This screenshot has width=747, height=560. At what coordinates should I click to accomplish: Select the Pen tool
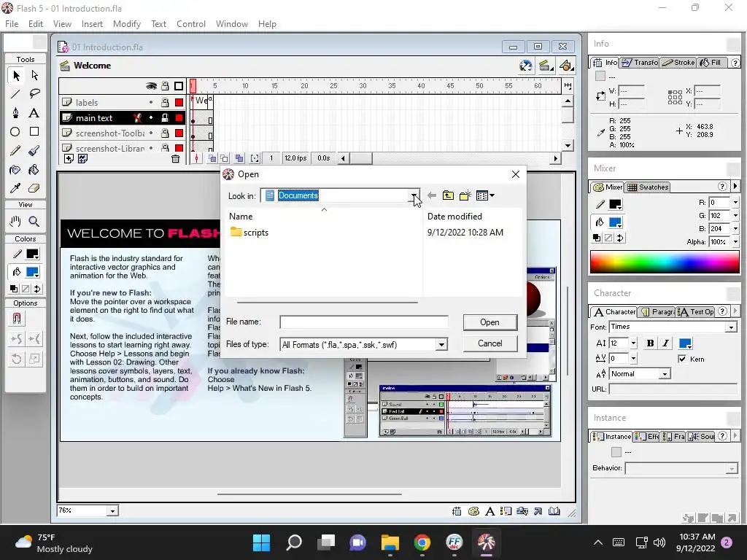pos(16,113)
